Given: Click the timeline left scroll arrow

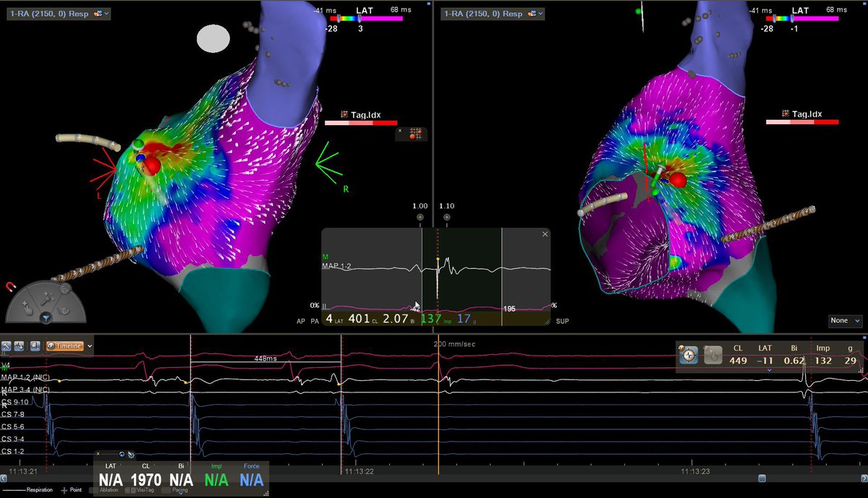Looking at the screenshot, I should coord(4,478).
